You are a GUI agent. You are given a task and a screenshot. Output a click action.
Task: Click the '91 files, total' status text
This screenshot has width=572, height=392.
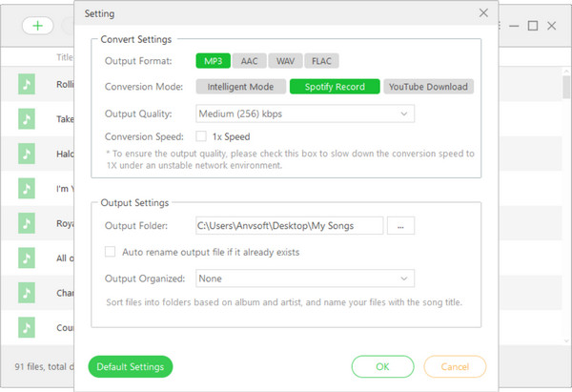(44, 366)
